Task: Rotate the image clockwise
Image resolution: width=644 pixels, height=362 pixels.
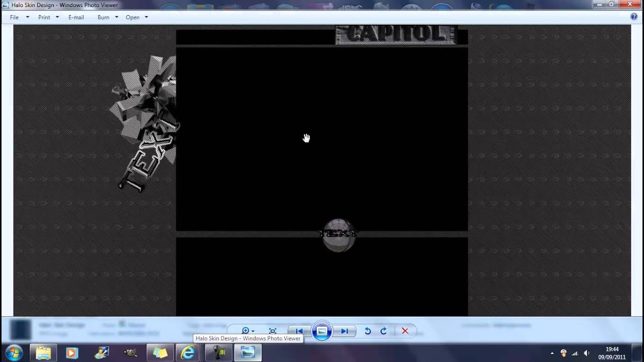Action: point(383,331)
